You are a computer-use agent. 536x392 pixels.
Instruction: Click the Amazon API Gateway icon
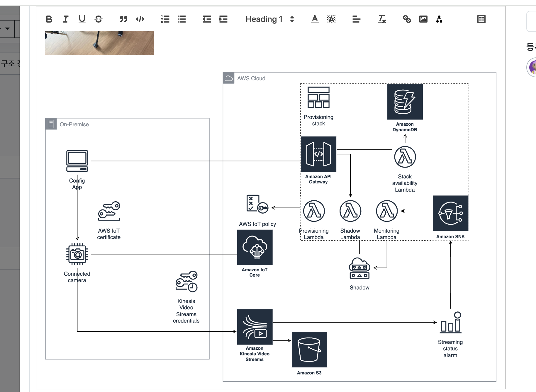pos(318,154)
